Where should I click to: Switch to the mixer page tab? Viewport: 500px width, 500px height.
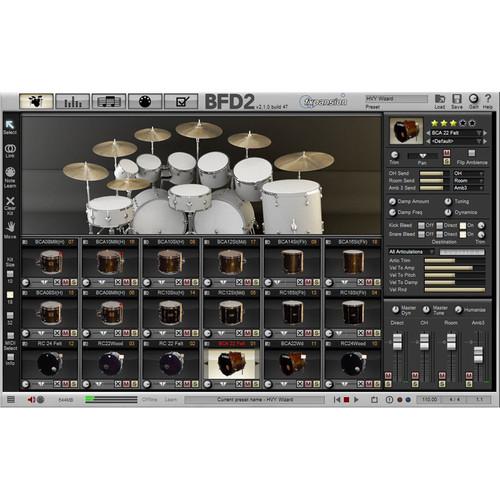coord(72,101)
